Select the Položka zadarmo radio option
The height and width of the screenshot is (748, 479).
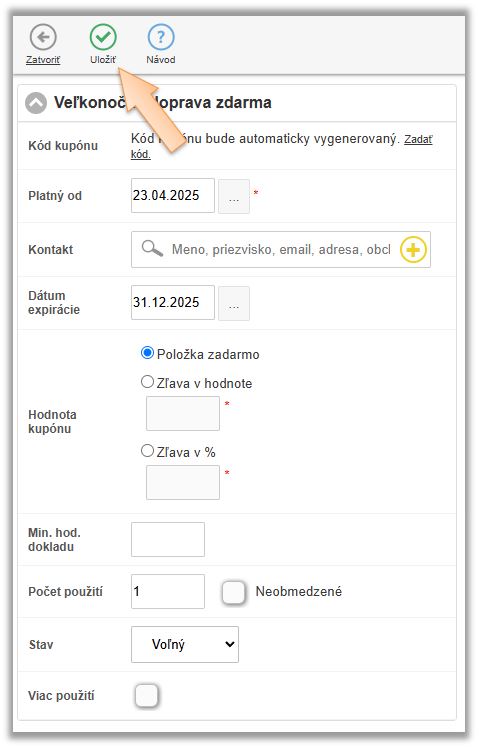point(147,353)
